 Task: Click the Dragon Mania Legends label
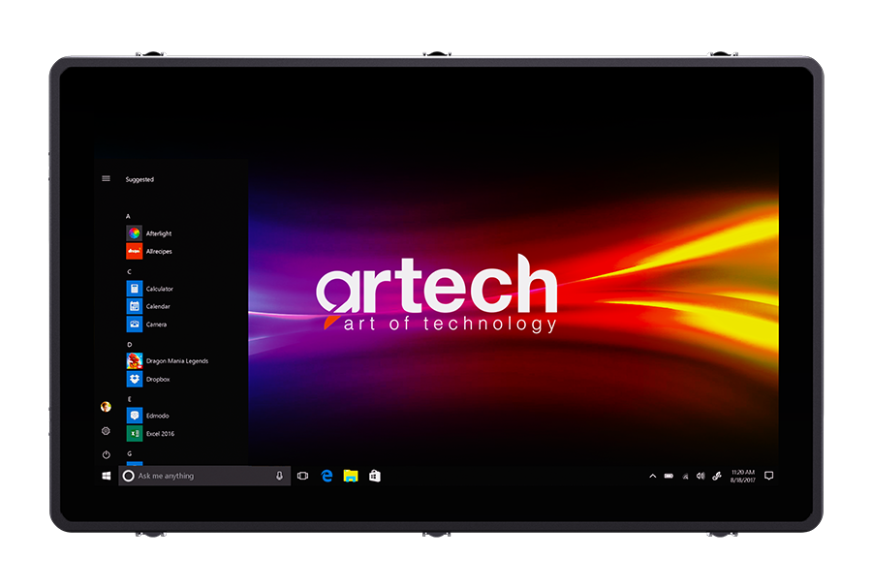(x=177, y=361)
